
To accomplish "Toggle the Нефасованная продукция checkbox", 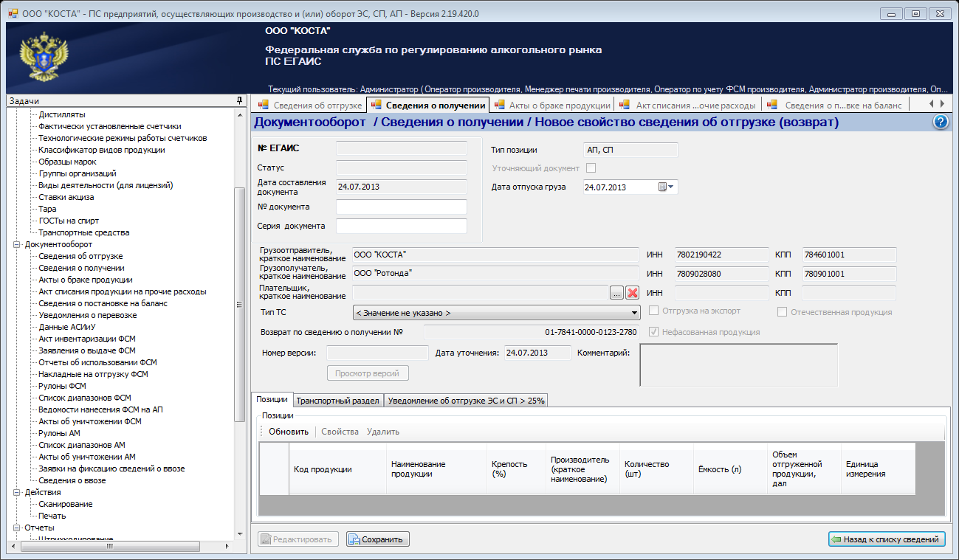I will pyautogui.click(x=653, y=332).
